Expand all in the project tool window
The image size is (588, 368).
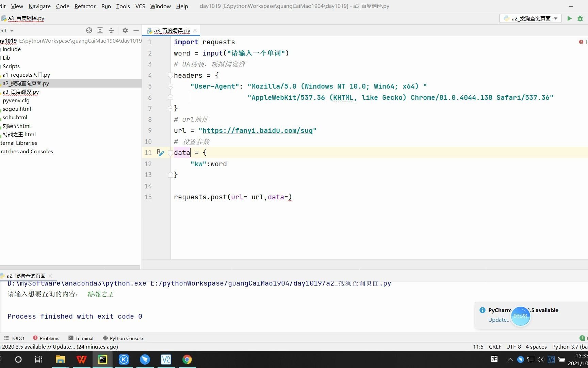coord(100,30)
